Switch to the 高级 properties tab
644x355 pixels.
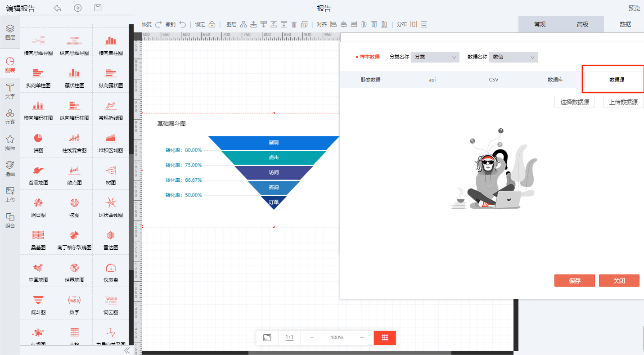[x=582, y=24]
